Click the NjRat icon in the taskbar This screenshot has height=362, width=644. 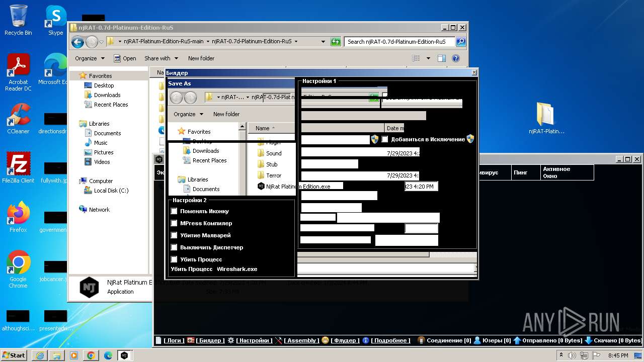124,355
